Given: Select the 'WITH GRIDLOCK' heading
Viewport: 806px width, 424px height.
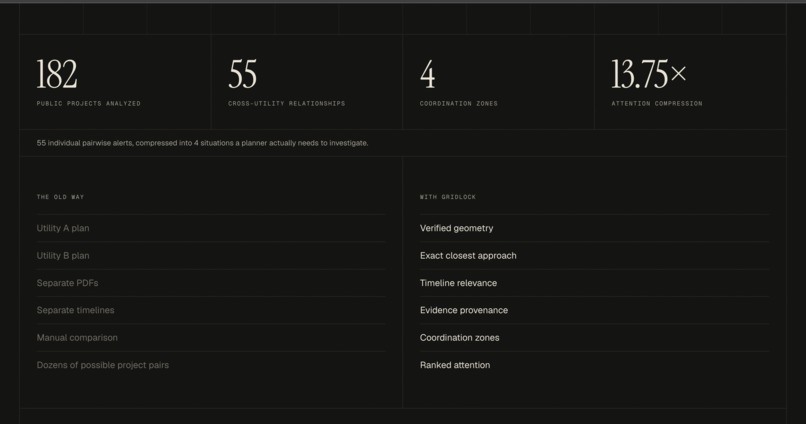Looking at the screenshot, I should [448, 197].
